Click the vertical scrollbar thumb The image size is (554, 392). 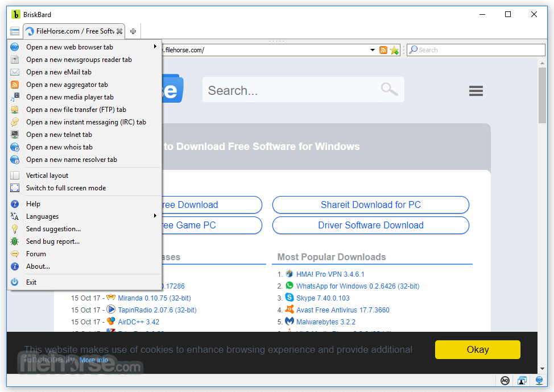coord(543,95)
